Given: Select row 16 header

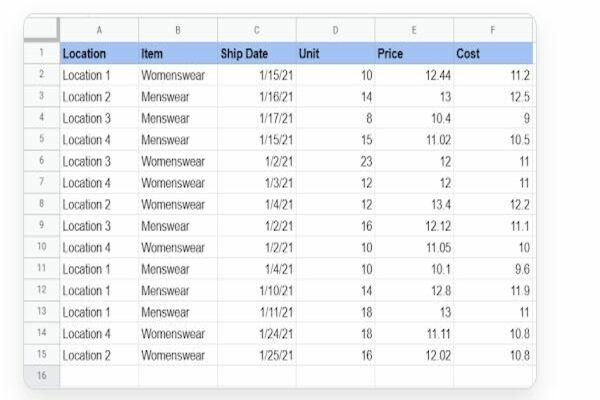Looking at the screenshot, I should coord(41,376).
